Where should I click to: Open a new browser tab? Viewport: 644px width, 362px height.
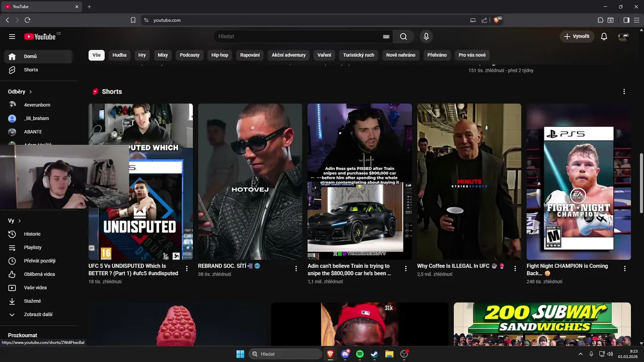click(89, 7)
